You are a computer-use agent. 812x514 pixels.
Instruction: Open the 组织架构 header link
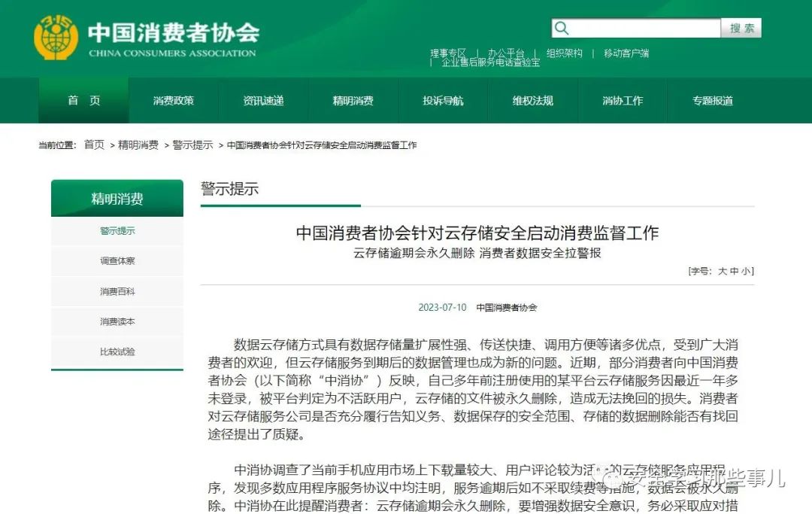click(564, 53)
